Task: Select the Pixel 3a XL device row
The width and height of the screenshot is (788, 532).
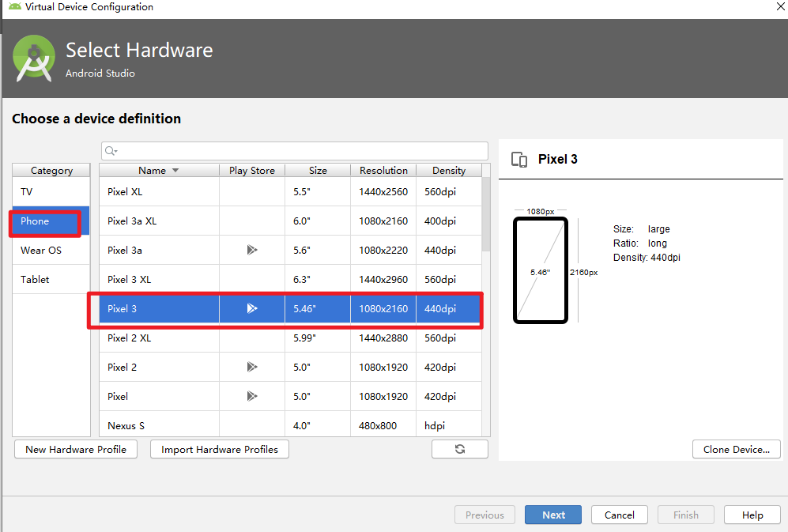Action: (290, 221)
